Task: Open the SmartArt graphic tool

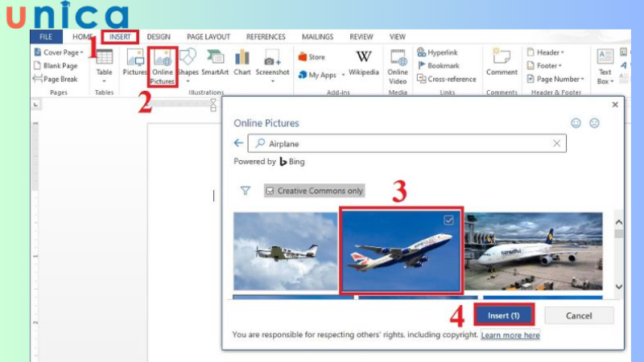Action: (x=215, y=61)
